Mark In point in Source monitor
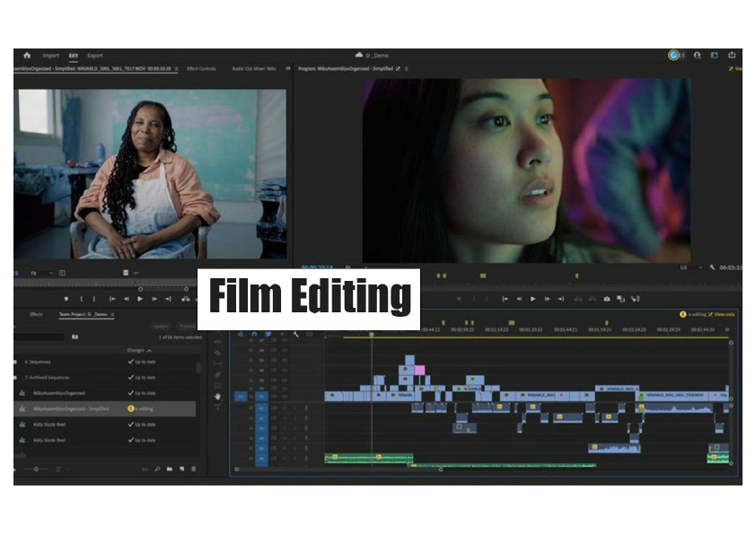 [x=82, y=299]
